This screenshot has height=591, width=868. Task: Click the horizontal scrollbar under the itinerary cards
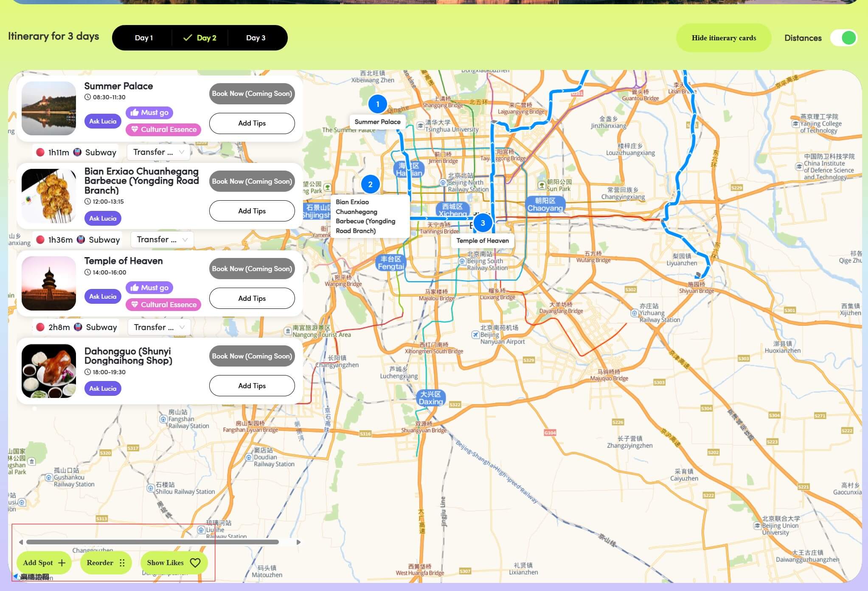(152, 542)
